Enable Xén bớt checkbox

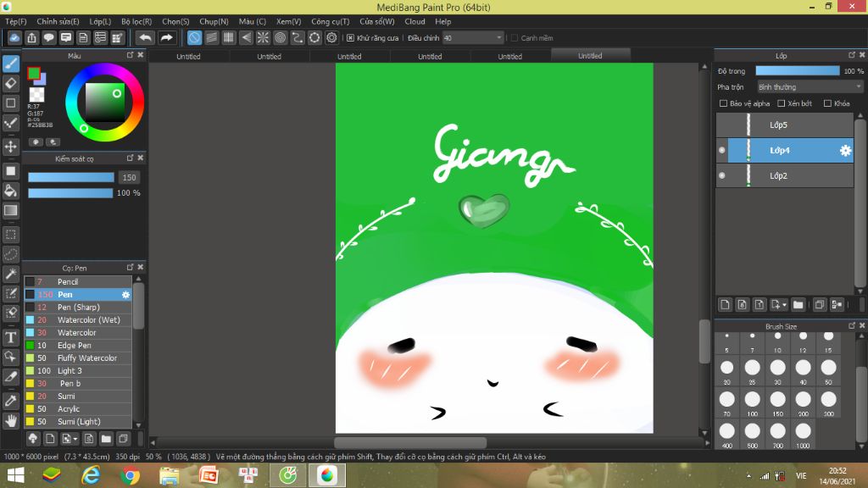[x=781, y=103]
